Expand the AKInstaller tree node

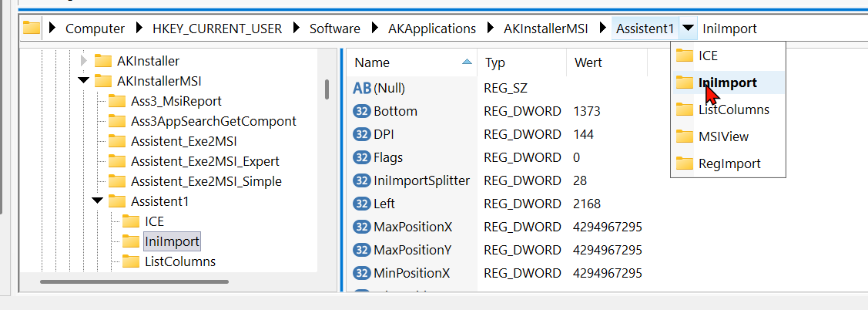(x=83, y=61)
